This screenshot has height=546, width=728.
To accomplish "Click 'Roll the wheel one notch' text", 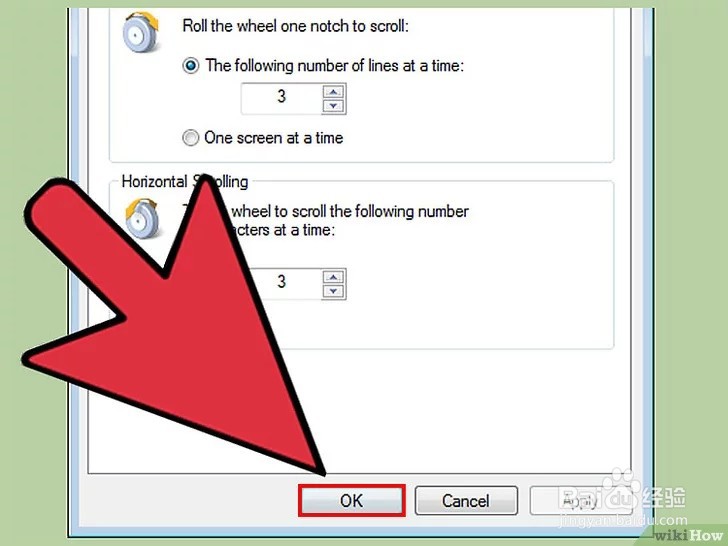I will [295, 26].
